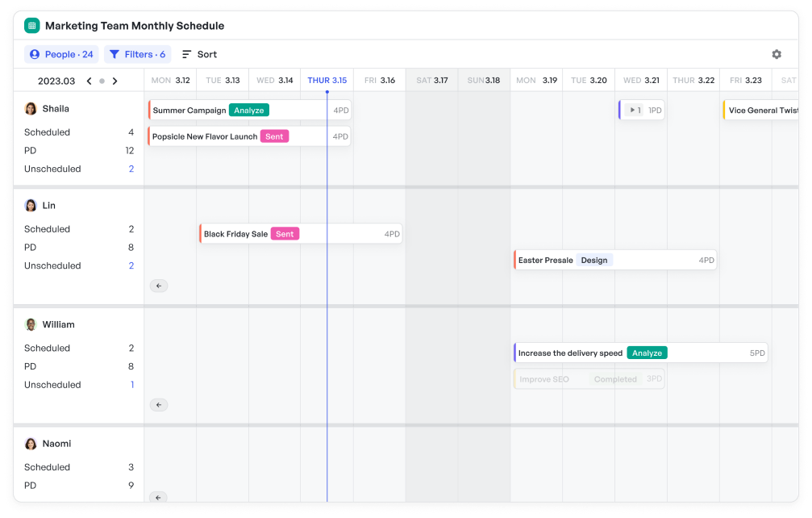Open the Filters 6 dropdown
812x518 pixels.
137,55
